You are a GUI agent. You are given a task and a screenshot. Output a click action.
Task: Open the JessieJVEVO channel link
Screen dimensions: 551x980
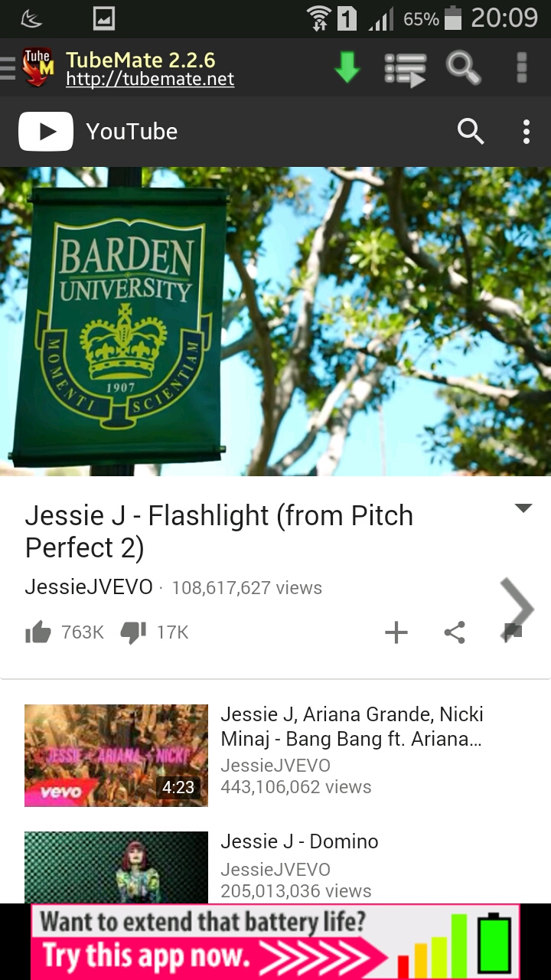(x=89, y=588)
